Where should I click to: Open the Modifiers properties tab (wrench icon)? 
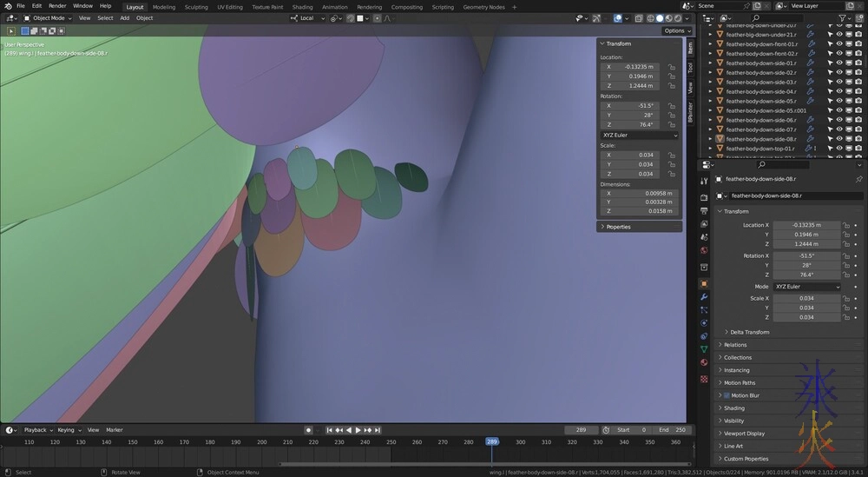pos(704,297)
